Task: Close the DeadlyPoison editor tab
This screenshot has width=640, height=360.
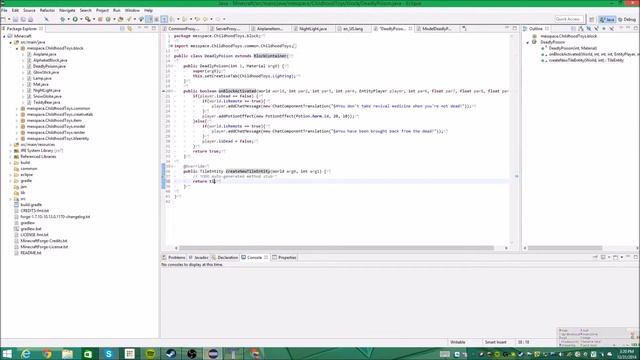Action: (x=410, y=29)
